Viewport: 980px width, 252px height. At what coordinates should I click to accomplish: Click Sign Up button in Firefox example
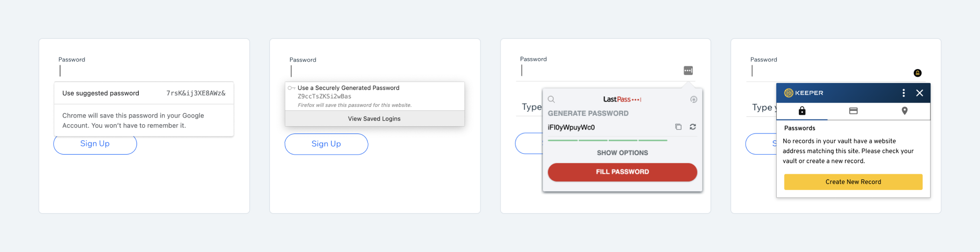coord(326,144)
